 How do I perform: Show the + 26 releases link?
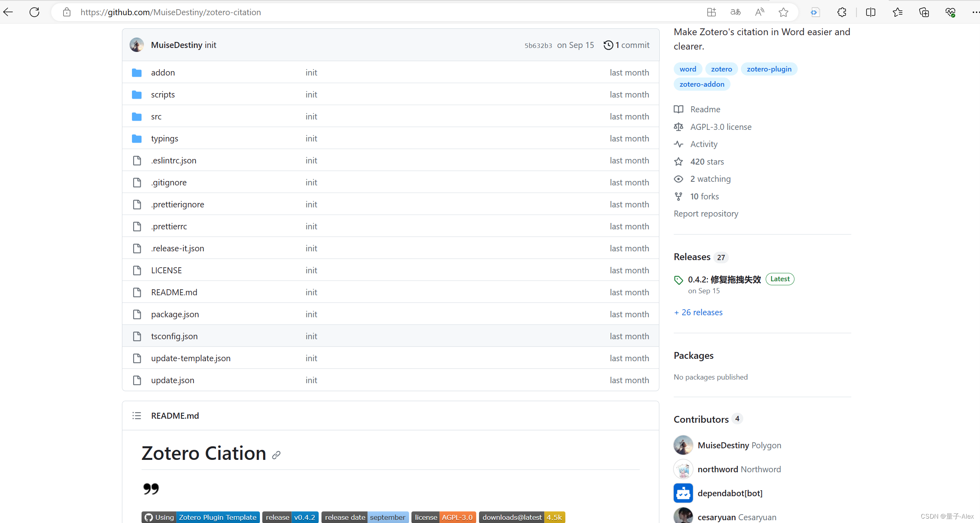point(698,312)
